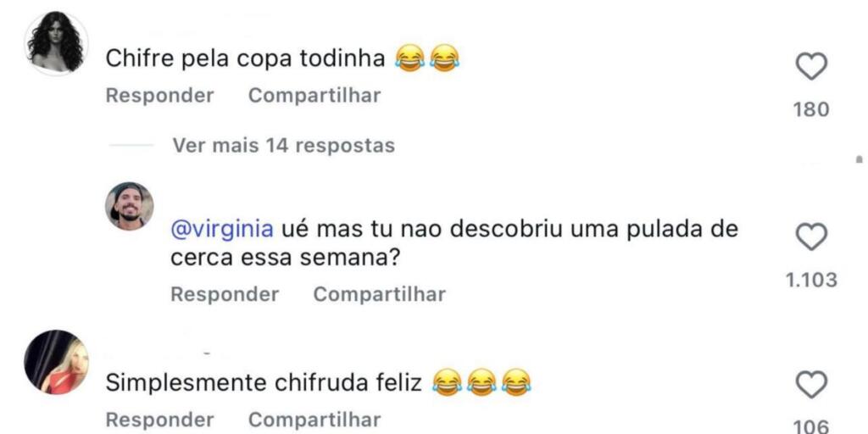Tap the heart on the @virginia reply
This screenshot has height=434, width=868.
tap(811, 237)
